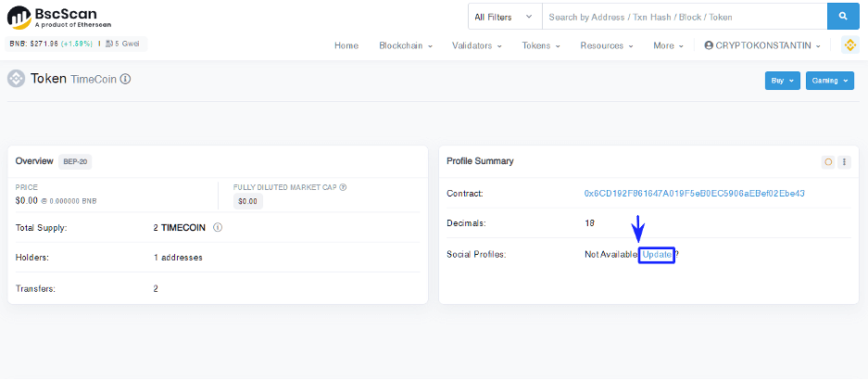Click the Update social profiles link
Viewport: 868px width, 380px height.
(x=657, y=255)
